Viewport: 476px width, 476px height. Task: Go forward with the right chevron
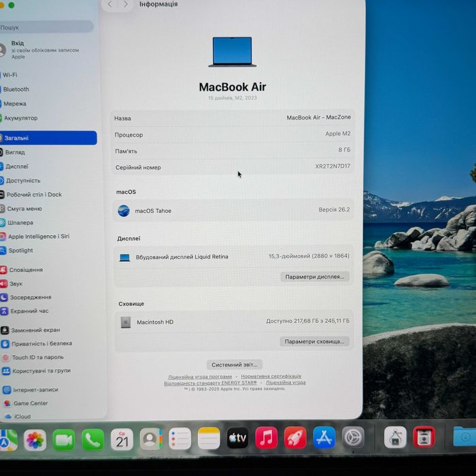point(125,4)
